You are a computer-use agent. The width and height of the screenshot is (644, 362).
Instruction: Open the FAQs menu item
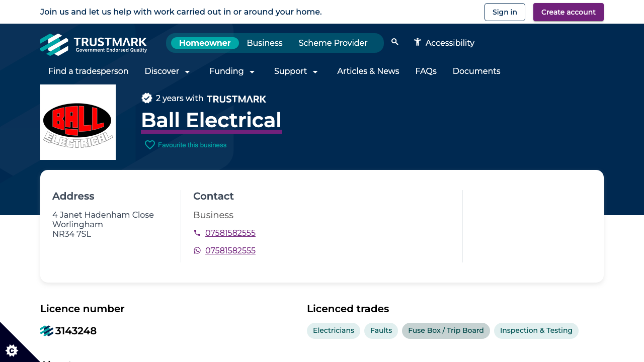coord(426,71)
